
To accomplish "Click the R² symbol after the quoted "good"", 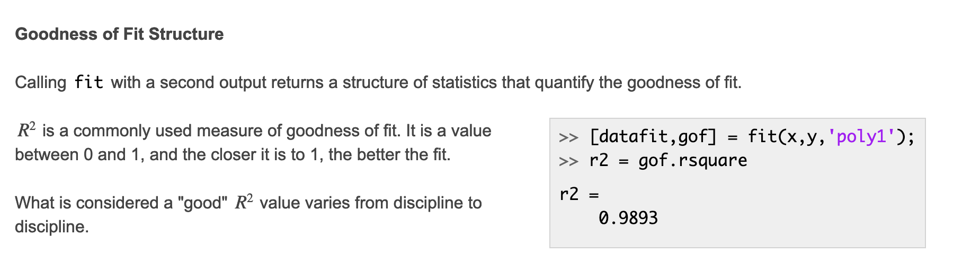I will pyautogui.click(x=244, y=203).
